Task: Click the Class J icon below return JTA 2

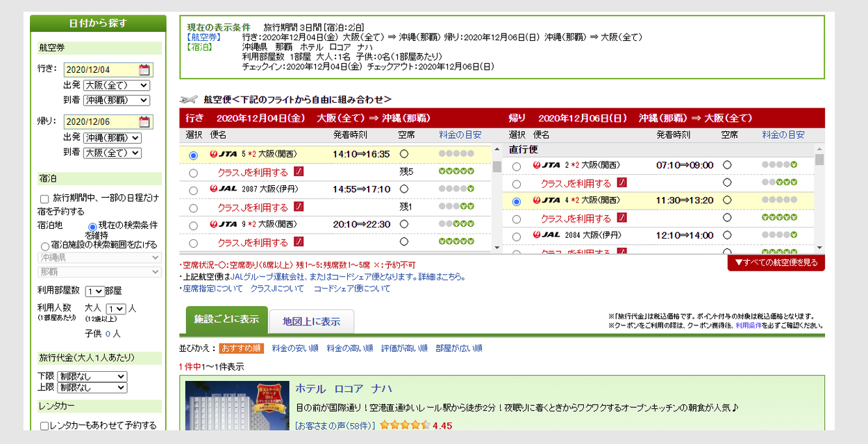Action: point(622,183)
